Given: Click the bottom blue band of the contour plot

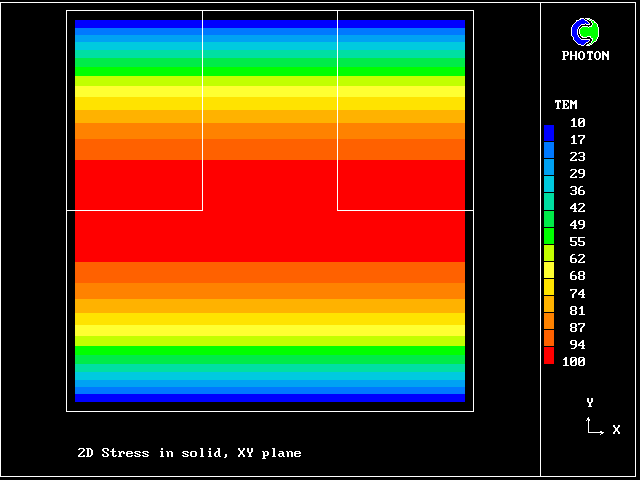Looking at the screenshot, I should pyautogui.click(x=270, y=397).
